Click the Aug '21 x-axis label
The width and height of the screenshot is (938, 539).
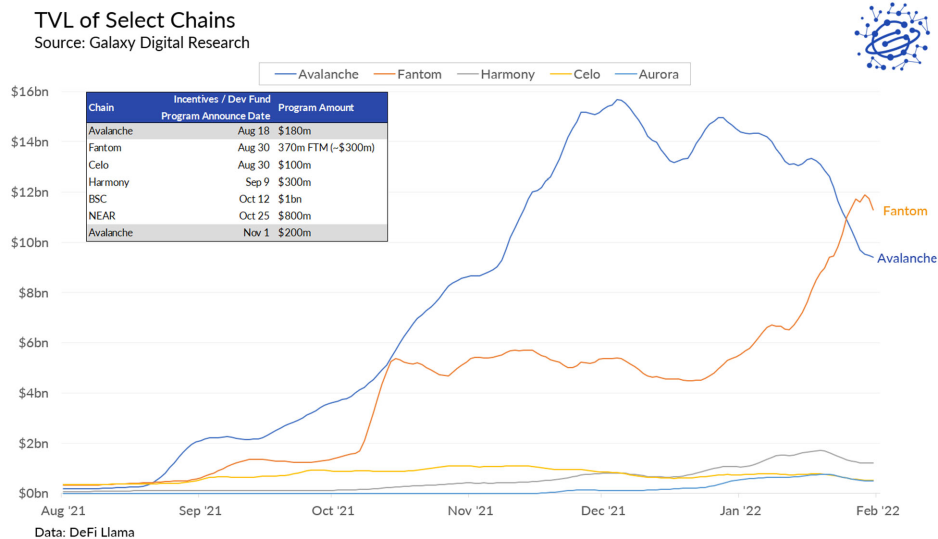click(62, 511)
